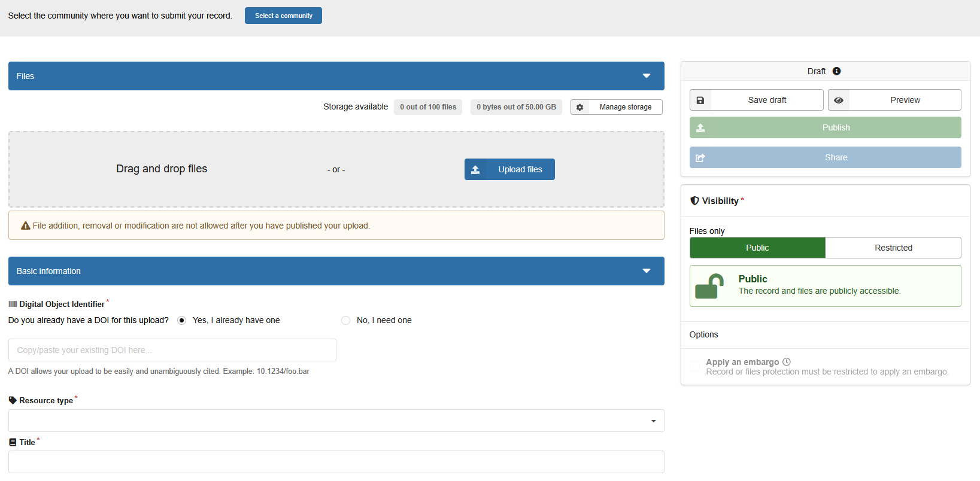
Task: Click the Files section header title
Action: click(x=25, y=76)
